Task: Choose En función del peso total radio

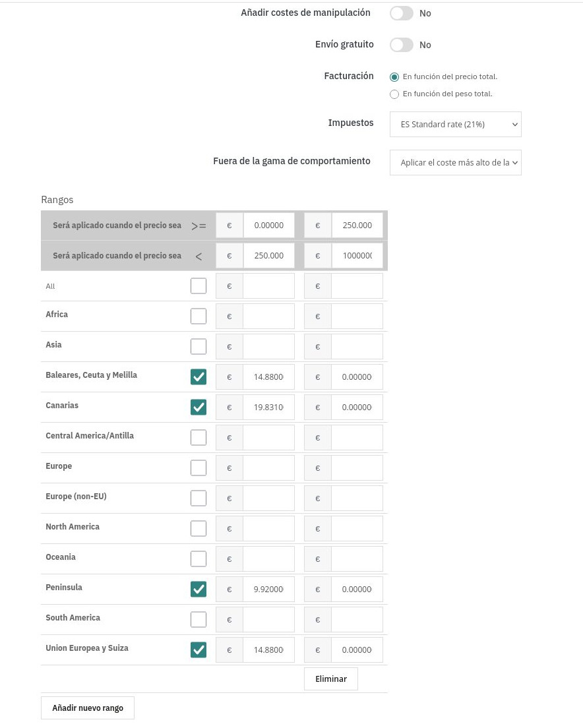Action: 394,94
